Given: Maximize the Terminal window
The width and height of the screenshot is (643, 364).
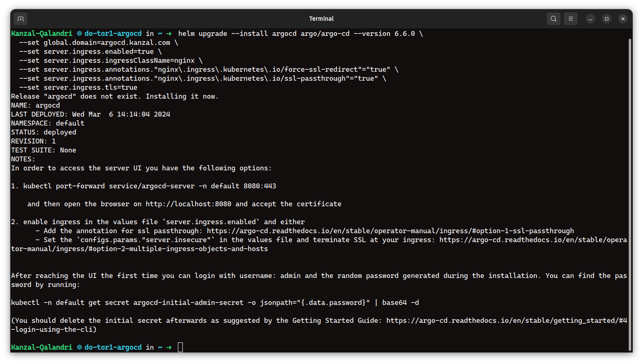Looking at the screenshot, I should point(607,19).
